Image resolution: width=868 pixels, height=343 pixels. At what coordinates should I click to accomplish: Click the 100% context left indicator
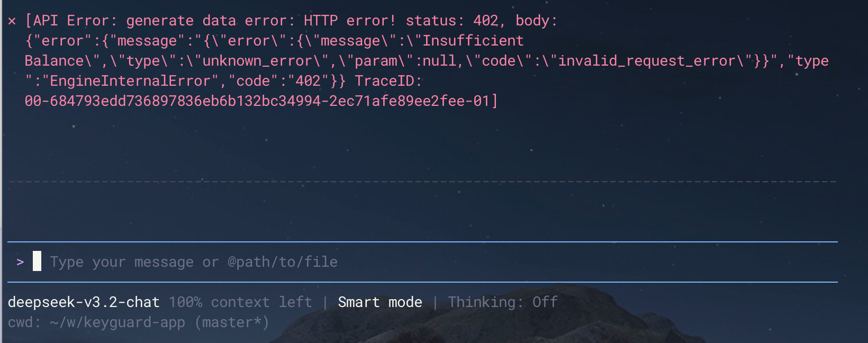coord(240,302)
